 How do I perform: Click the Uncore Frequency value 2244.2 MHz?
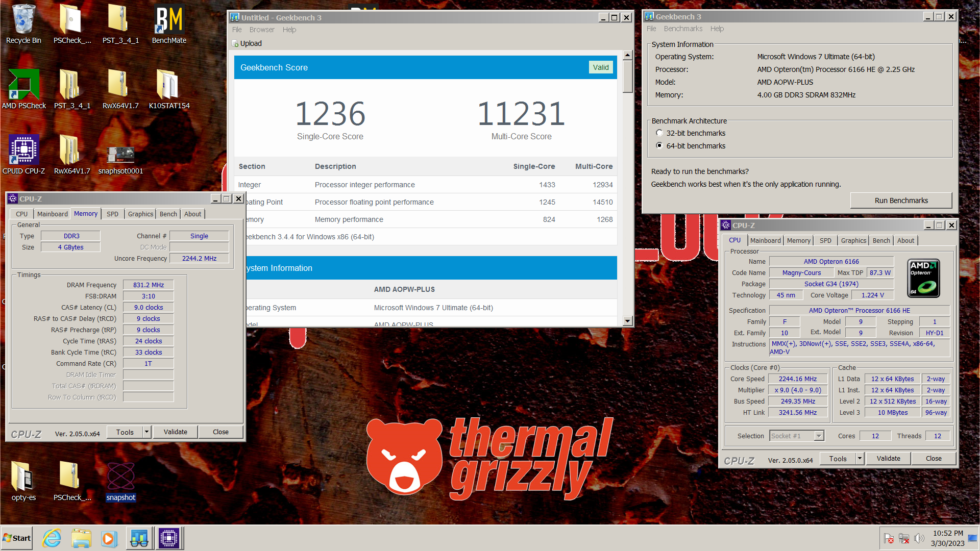pos(199,259)
